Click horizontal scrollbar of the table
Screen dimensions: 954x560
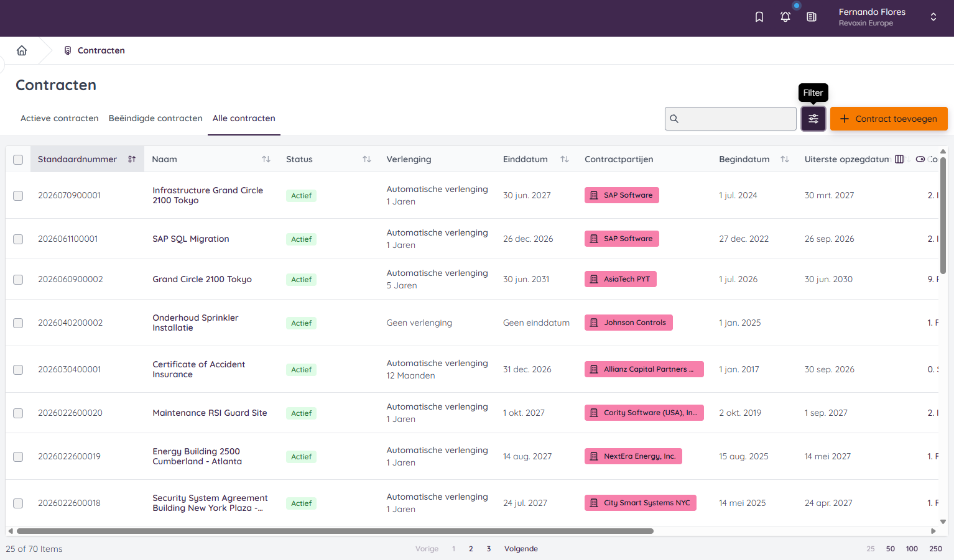(335, 531)
